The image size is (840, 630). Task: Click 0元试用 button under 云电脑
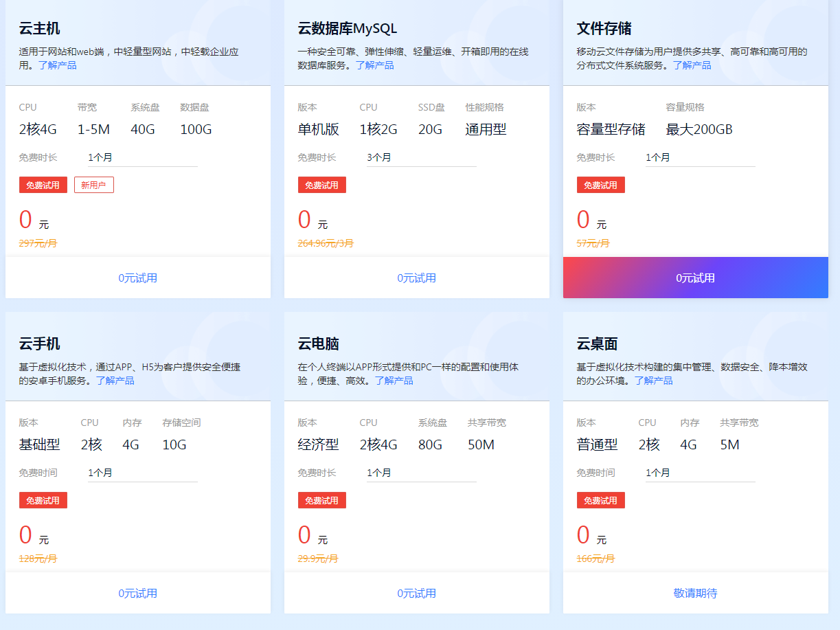tap(417, 592)
